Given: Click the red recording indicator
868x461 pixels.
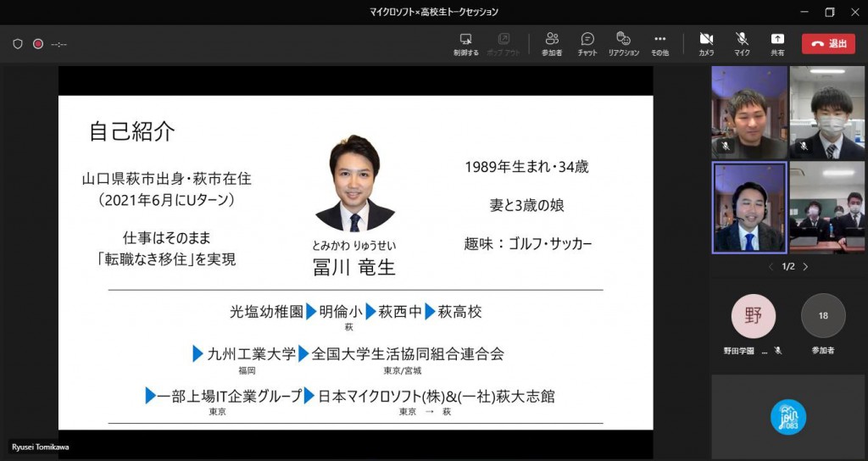Looking at the screenshot, I should tap(38, 44).
